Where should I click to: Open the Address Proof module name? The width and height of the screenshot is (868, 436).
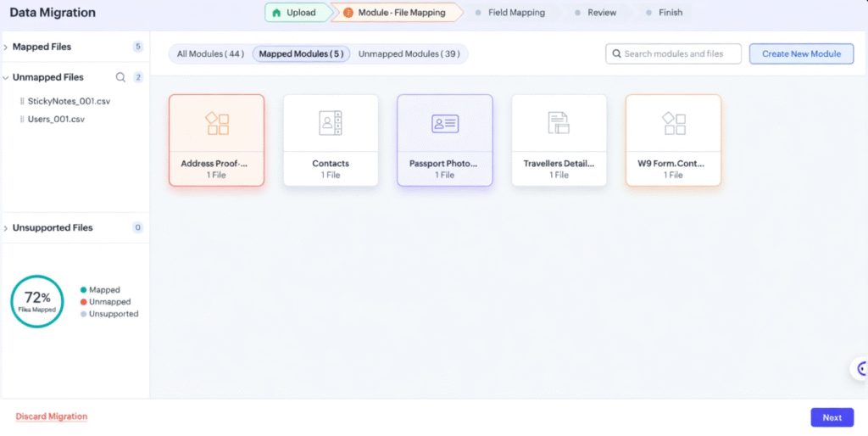coord(214,164)
